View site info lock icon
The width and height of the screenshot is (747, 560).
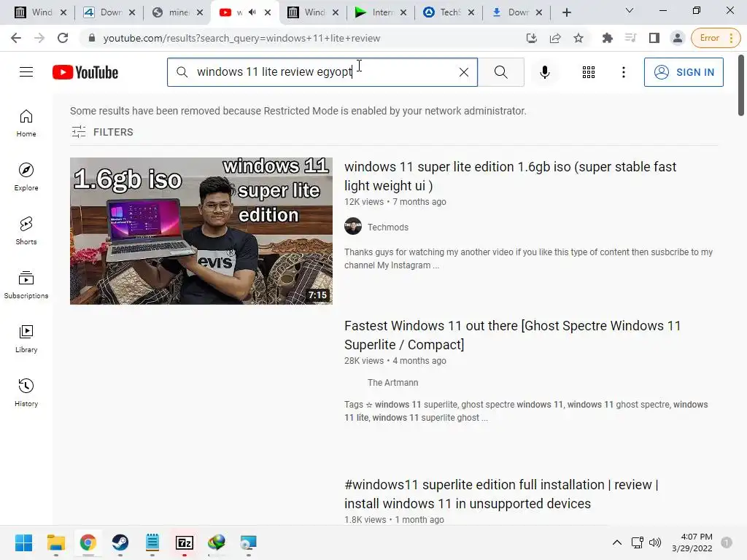click(x=92, y=38)
